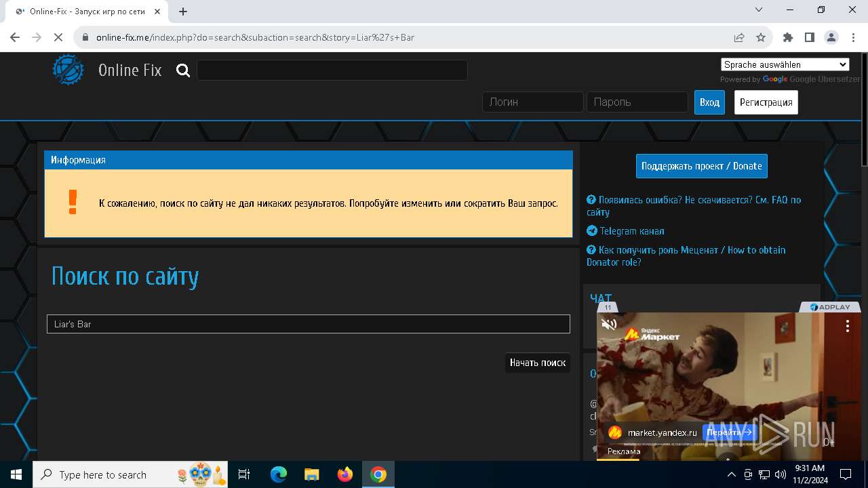Click the Информация panel header
Image resolution: width=868 pixels, height=488 pixels.
pyautogui.click(x=309, y=160)
